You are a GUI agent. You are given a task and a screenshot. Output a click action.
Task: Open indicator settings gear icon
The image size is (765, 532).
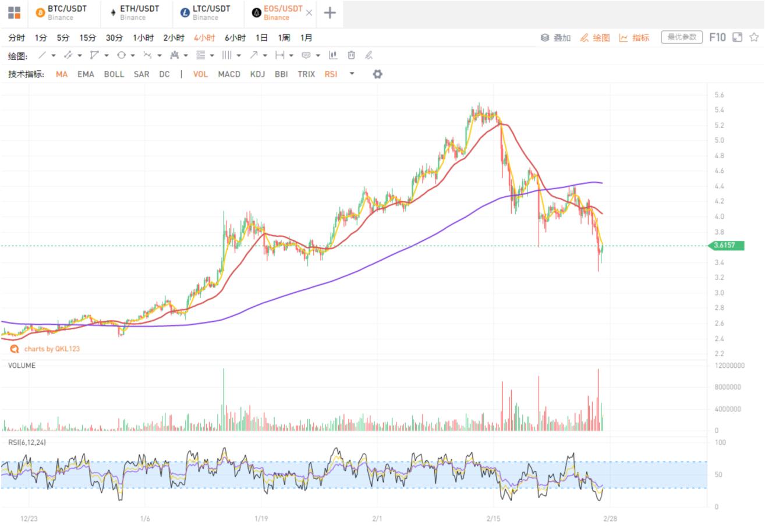[377, 74]
